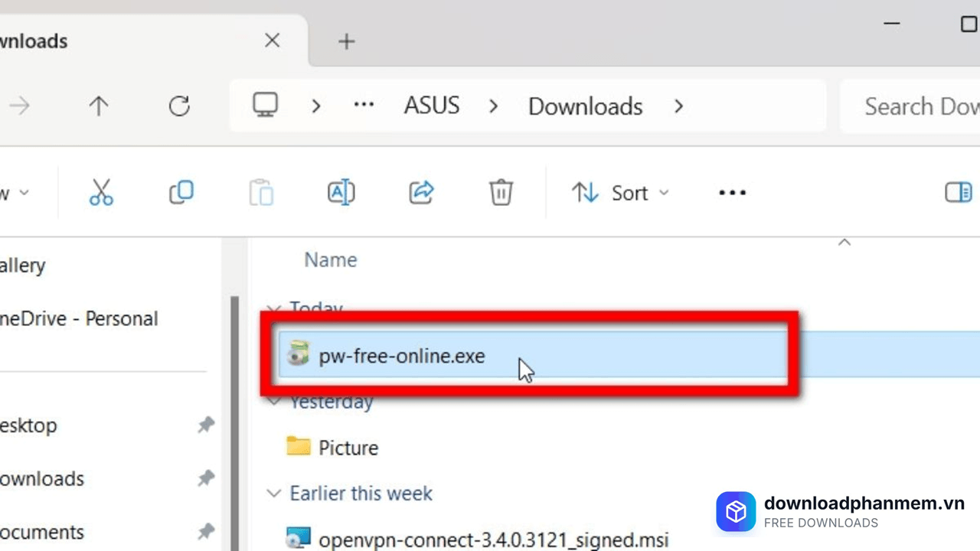Viewport: 980px width, 551px height.
Task: Collapse the Yesterday group
Action: click(x=274, y=401)
